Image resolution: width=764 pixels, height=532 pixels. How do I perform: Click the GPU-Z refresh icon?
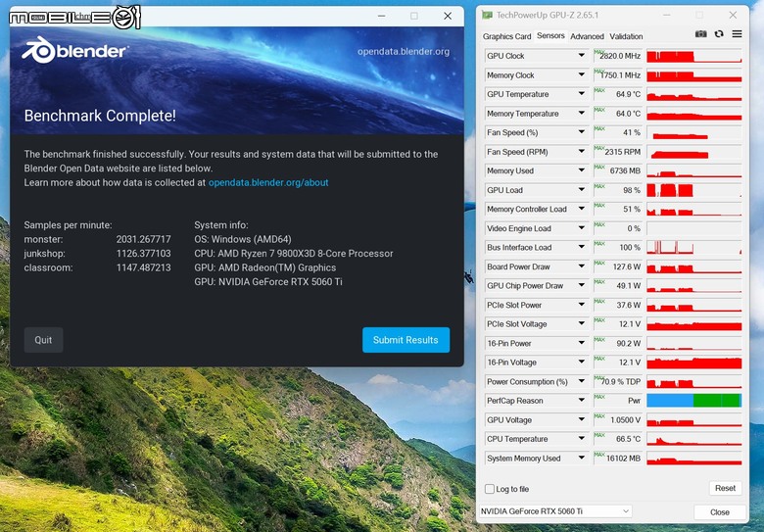pyautogui.click(x=719, y=34)
